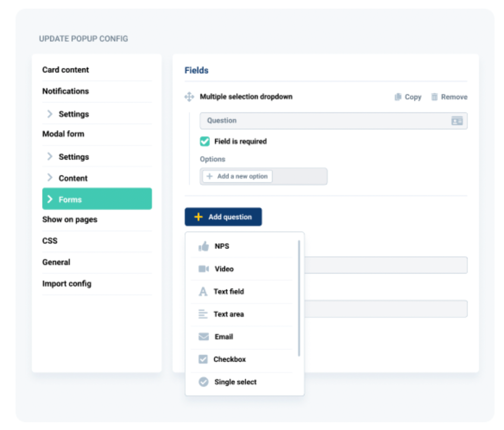Click the Email envelope icon

pos(204,337)
